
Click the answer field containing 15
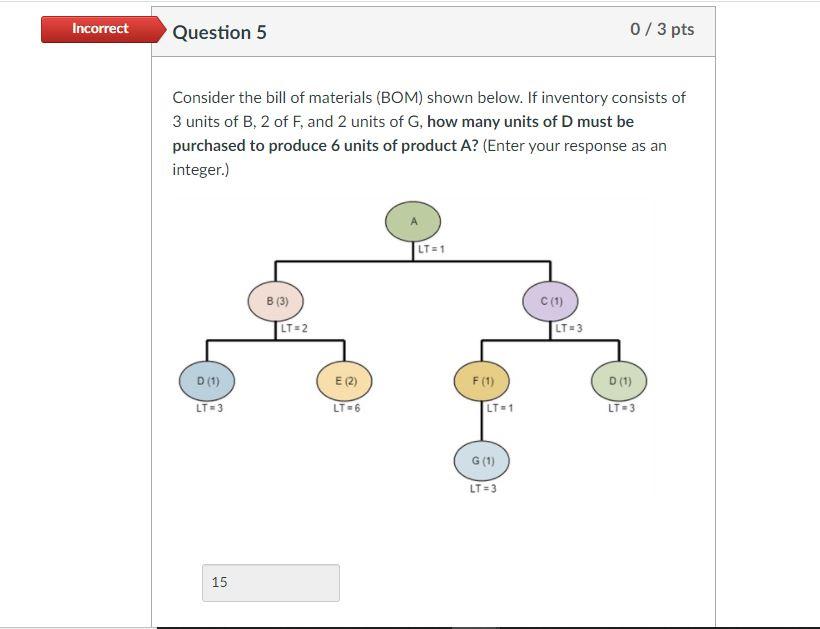(x=270, y=582)
